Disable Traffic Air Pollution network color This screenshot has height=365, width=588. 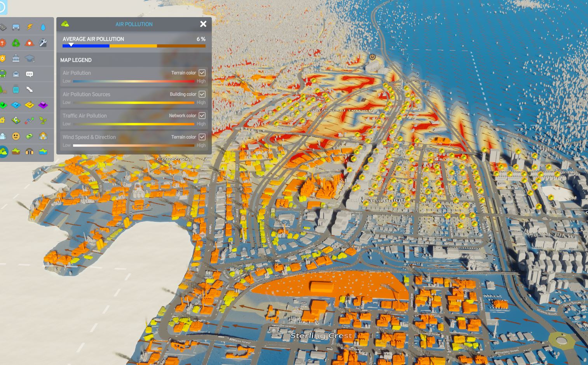pyautogui.click(x=202, y=116)
